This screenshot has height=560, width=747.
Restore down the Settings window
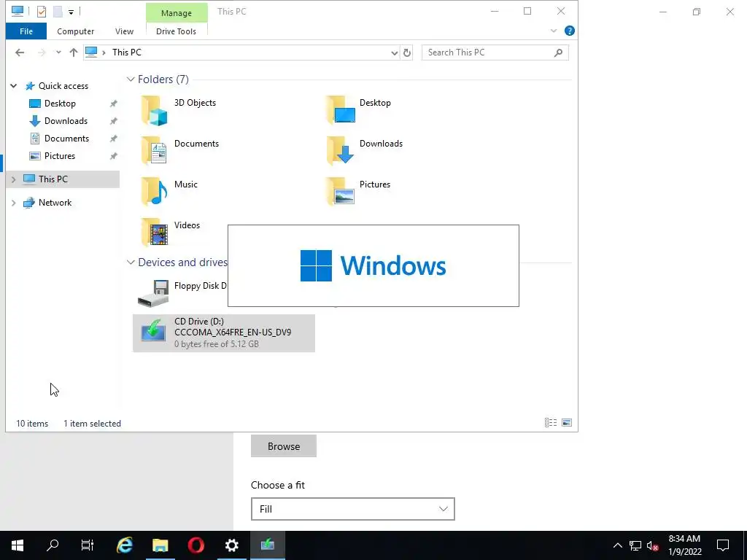point(697,12)
